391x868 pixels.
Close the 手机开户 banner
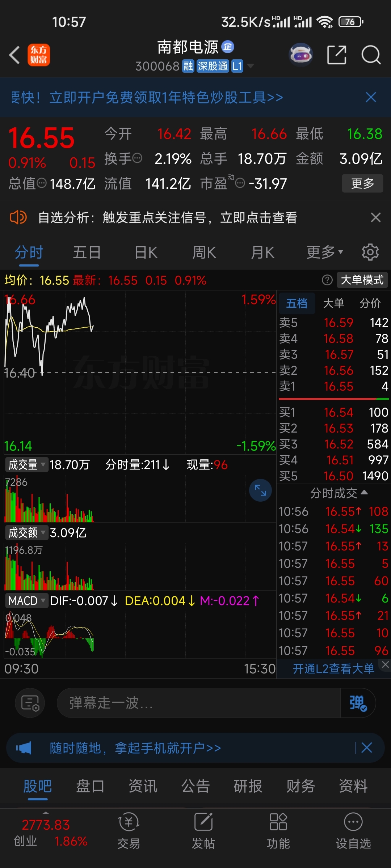367,748
